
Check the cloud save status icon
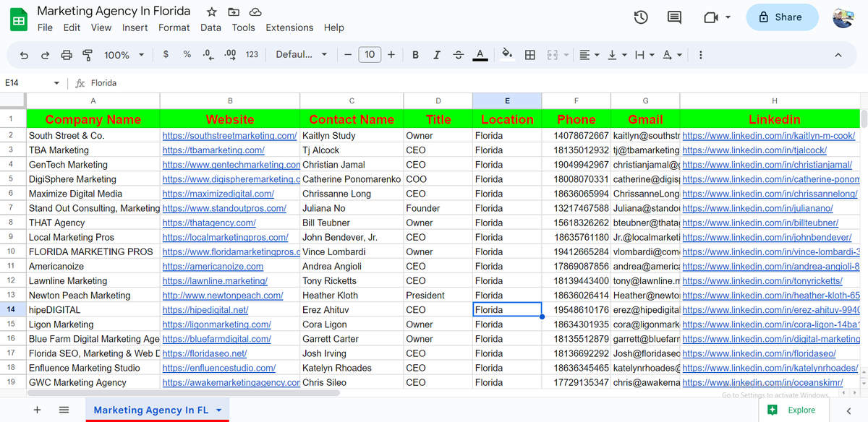255,12
